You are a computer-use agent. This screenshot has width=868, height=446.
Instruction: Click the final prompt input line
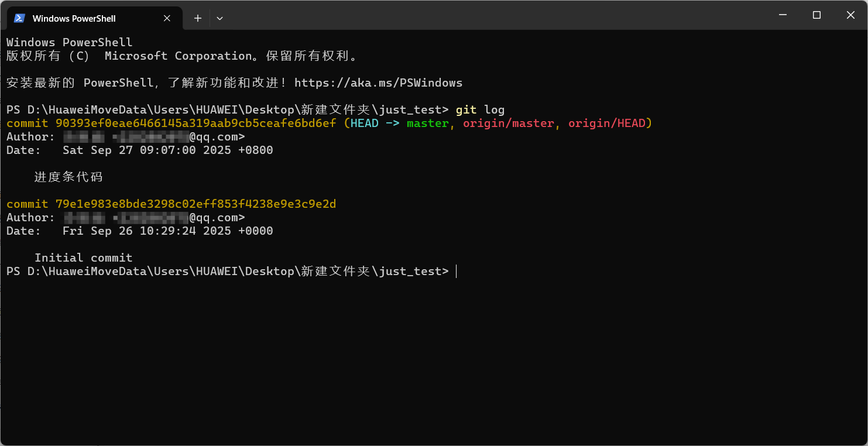coord(231,272)
